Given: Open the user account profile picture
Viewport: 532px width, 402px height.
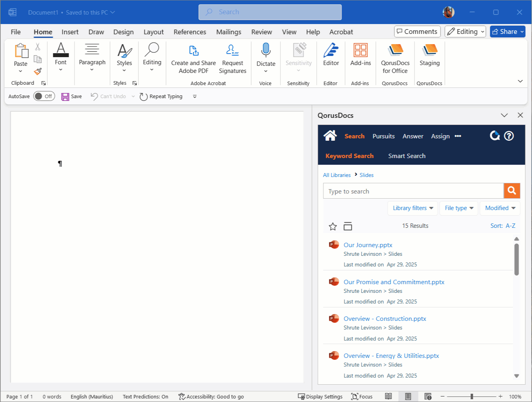Looking at the screenshot, I should (448, 12).
